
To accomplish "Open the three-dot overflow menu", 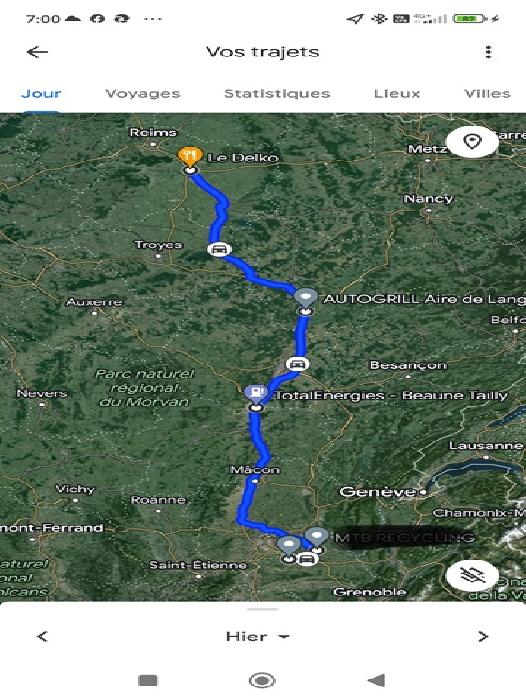I will point(488,52).
